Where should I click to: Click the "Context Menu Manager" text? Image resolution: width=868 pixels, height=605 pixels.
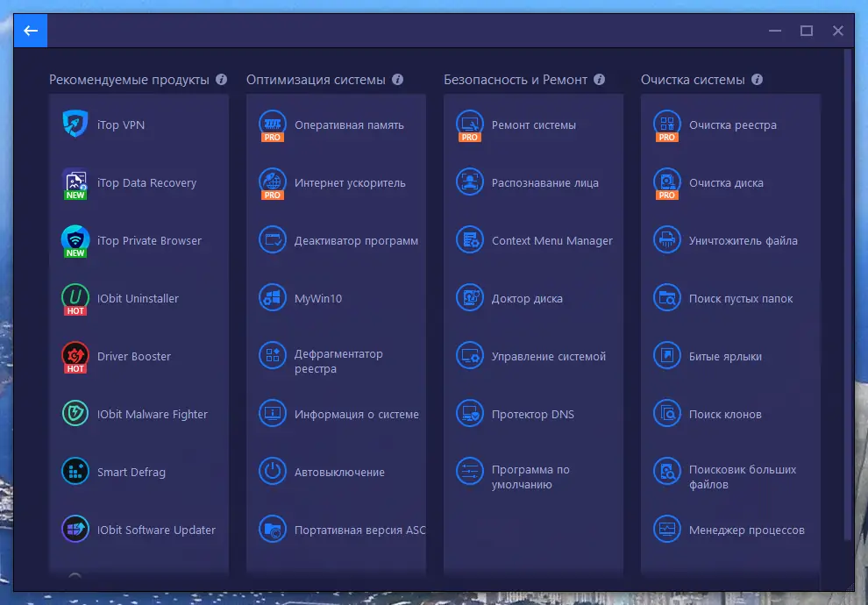pos(551,241)
